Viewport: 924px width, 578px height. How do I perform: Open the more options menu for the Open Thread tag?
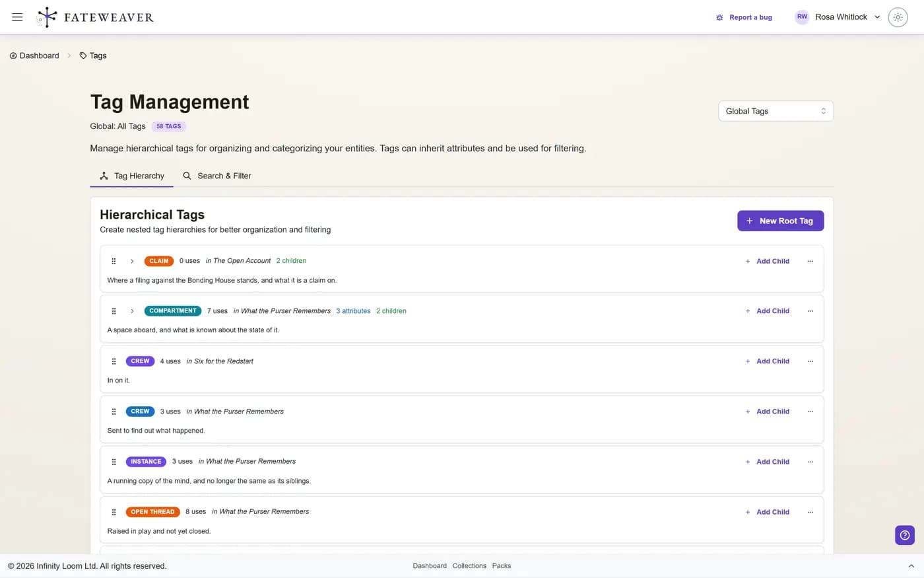tap(810, 512)
